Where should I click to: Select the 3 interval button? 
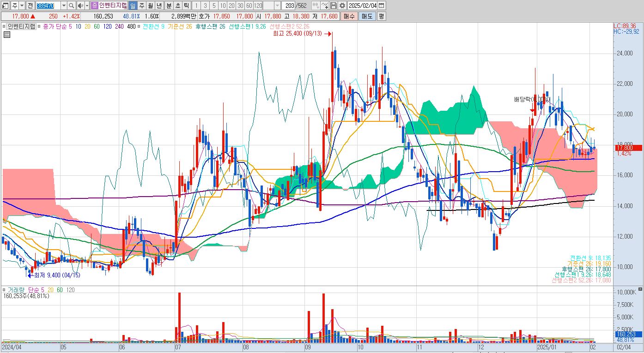pyautogui.click(x=205, y=6)
